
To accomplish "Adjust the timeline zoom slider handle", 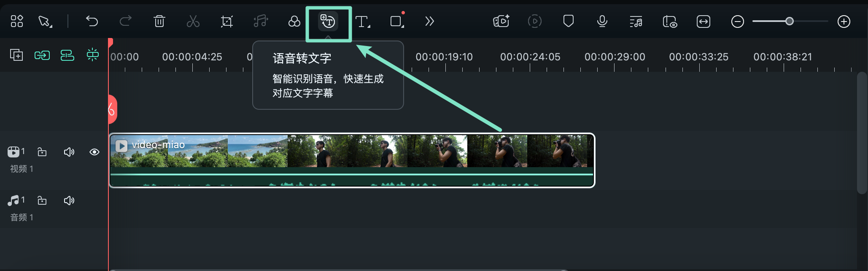I will point(790,21).
